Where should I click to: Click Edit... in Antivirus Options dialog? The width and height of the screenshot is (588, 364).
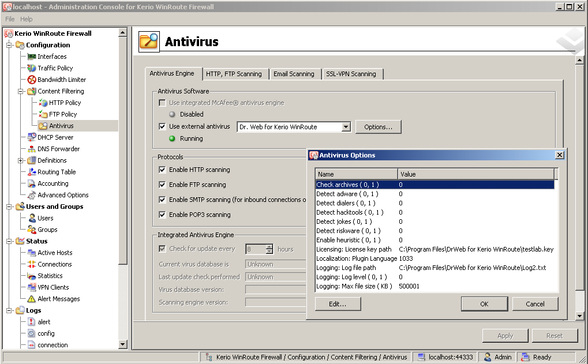(338, 304)
